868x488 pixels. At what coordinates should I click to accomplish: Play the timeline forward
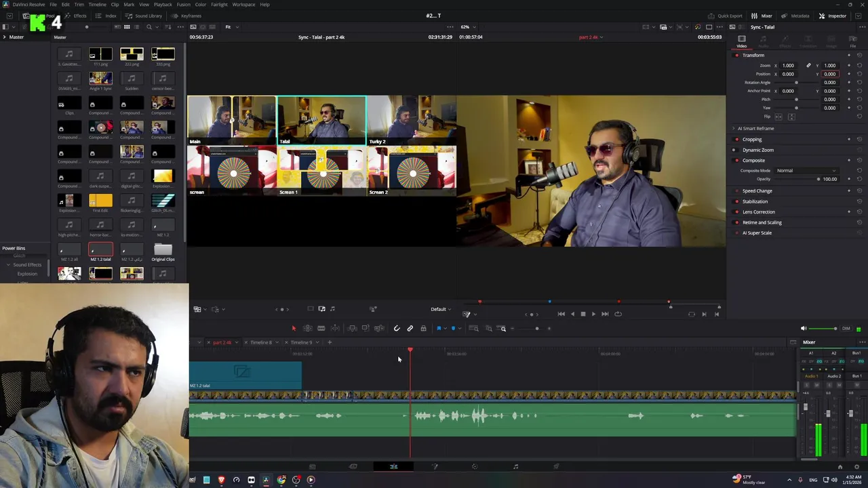[x=593, y=314]
